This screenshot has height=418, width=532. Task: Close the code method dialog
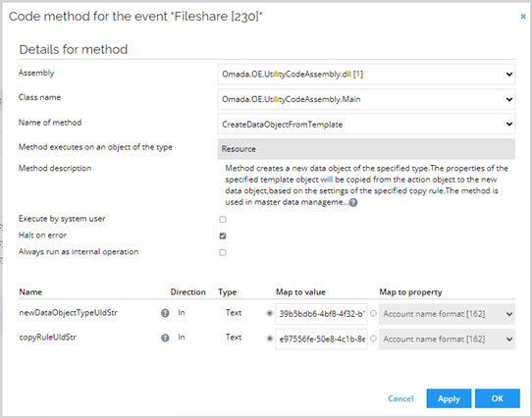point(523,17)
